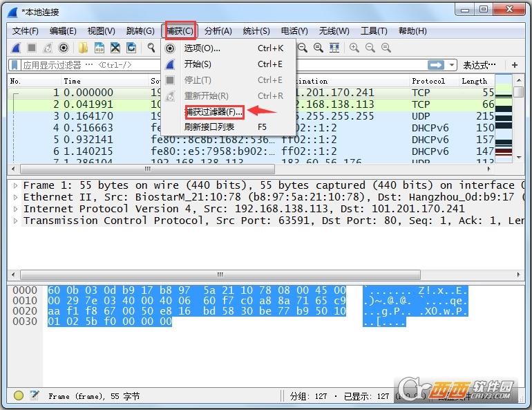Select packet row 2 at time 0.041991
Screen dimensions: 532x410
251,104
